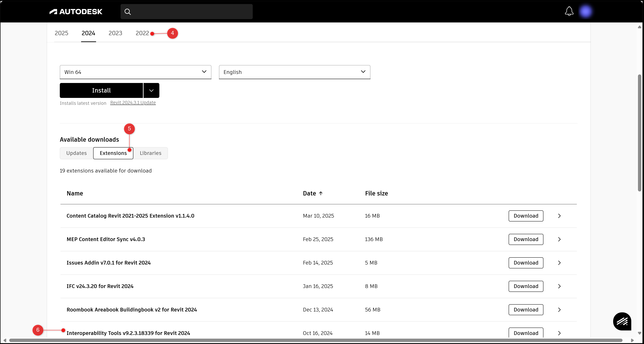Screen dimensions: 644x344
Task: Open Revit 2024.3.1 Update link
Action: (133, 103)
